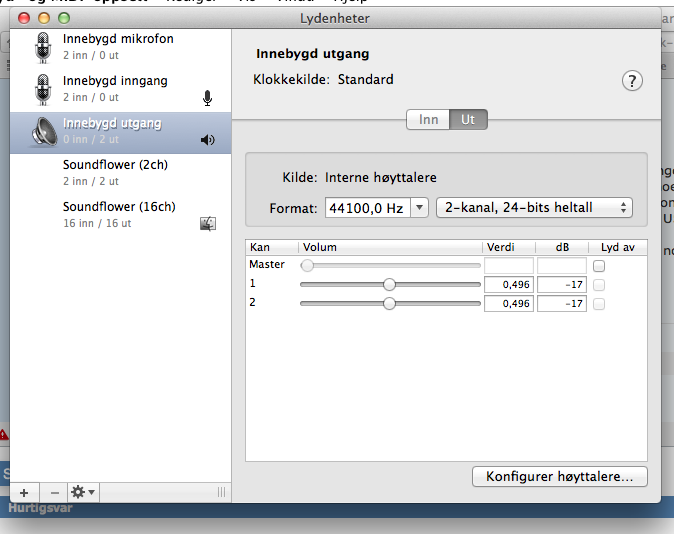Select Soundflower (2ch) device

click(120, 173)
